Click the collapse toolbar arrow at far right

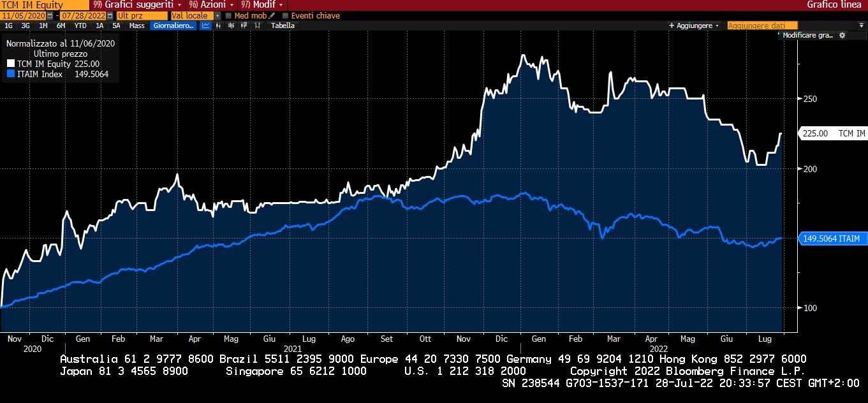click(x=862, y=26)
